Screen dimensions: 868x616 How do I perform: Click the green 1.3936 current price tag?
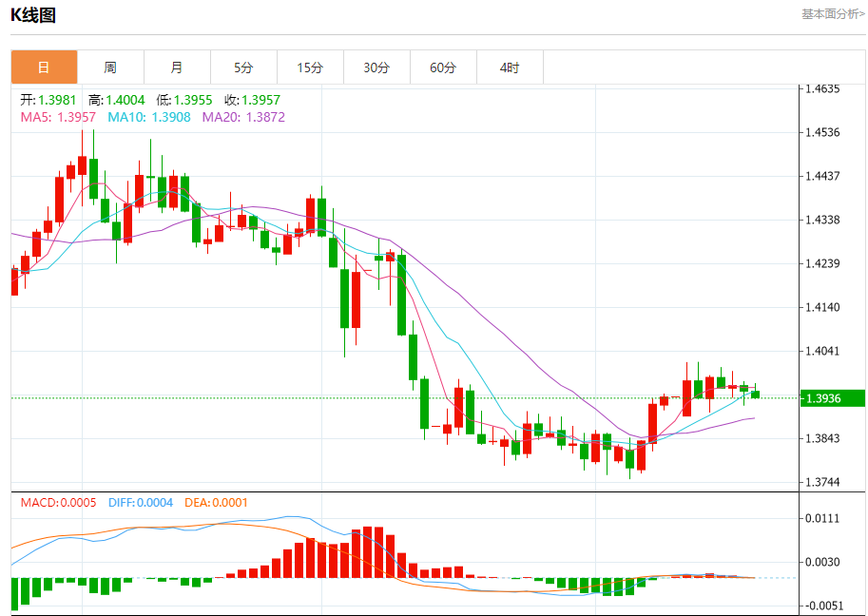(832, 398)
